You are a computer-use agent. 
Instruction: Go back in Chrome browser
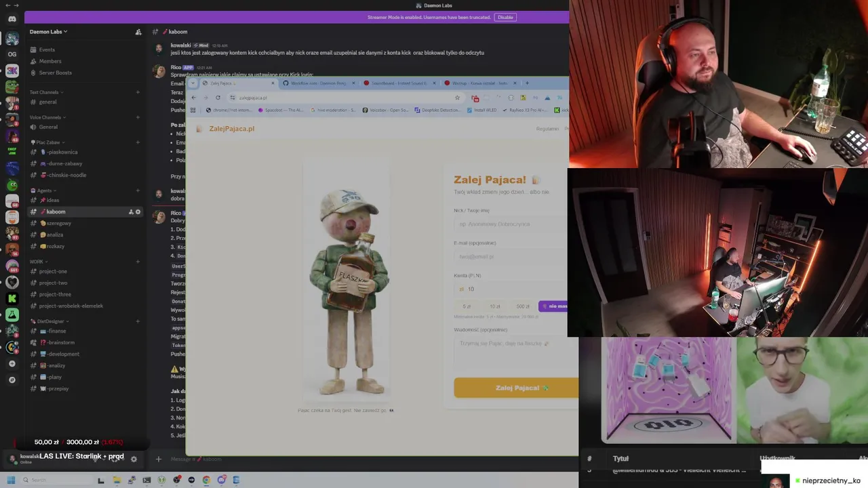point(194,98)
